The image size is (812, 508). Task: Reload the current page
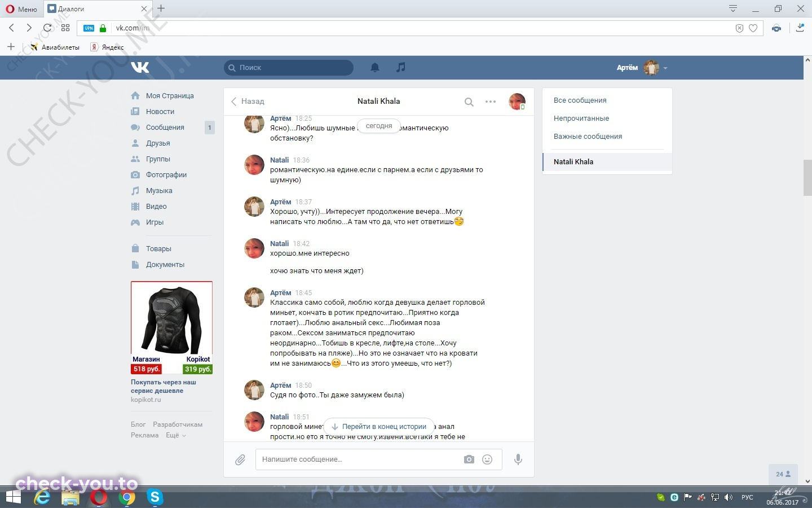coord(47,28)
